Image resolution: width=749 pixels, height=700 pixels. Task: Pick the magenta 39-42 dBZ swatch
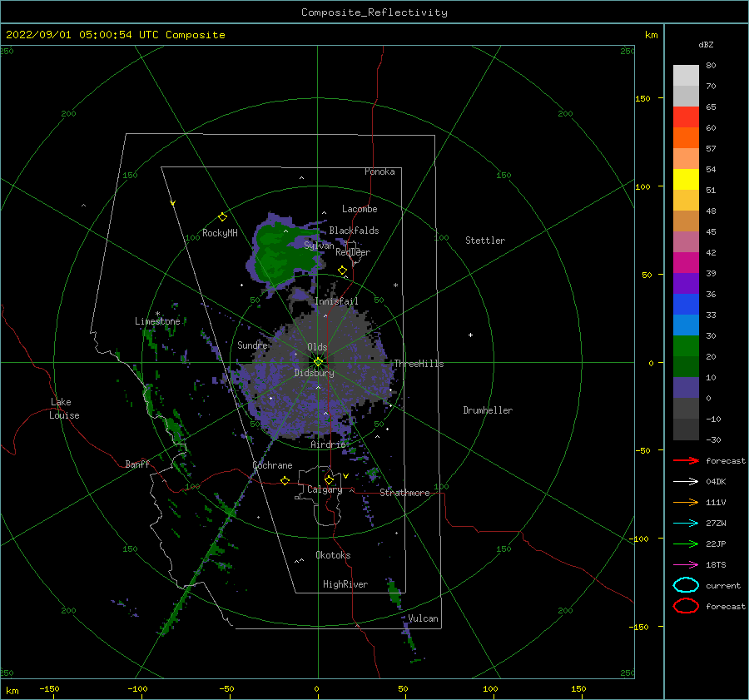[686, 263]
